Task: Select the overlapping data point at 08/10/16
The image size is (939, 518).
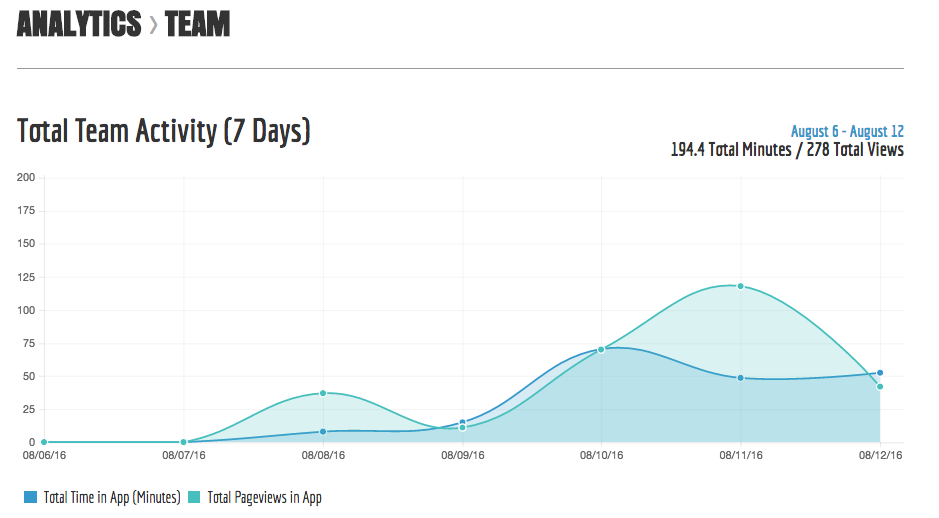Action: click(601, 349)
